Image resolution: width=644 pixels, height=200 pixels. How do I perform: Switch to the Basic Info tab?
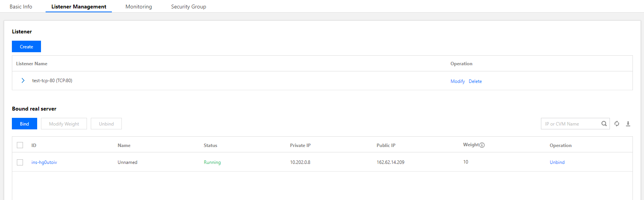click(21, 7)
